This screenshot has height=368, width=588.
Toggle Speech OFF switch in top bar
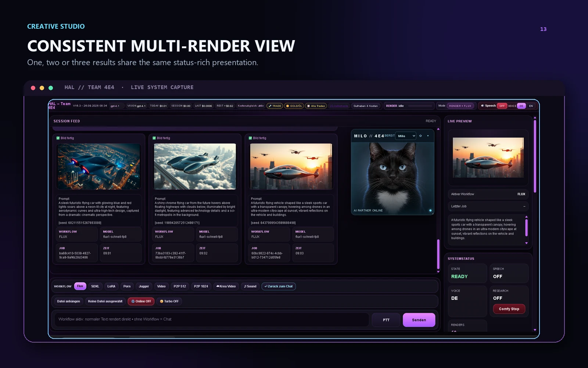502,106
